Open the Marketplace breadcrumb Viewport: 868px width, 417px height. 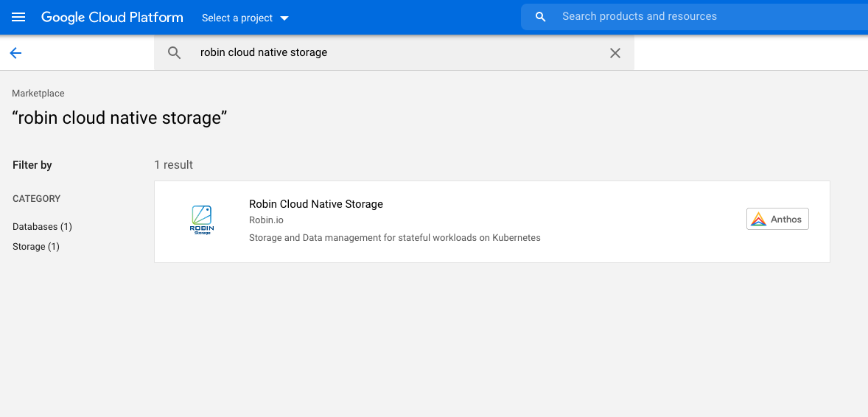(x=38, y=94)
